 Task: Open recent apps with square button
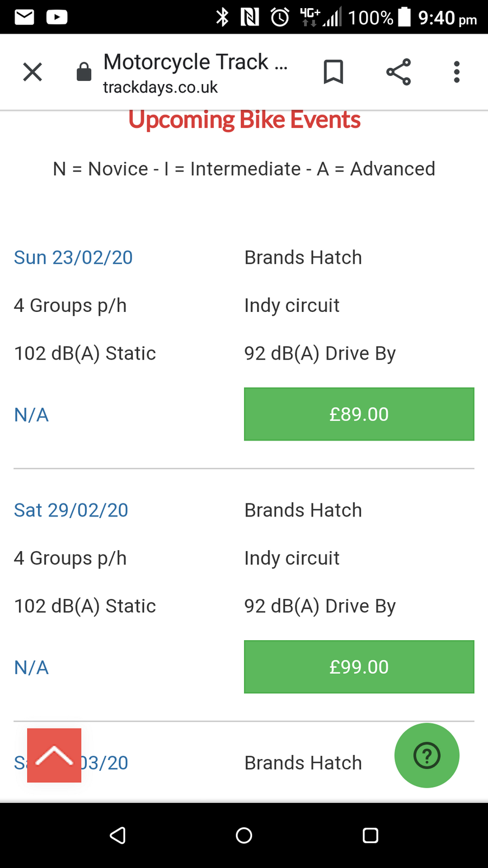370,835
